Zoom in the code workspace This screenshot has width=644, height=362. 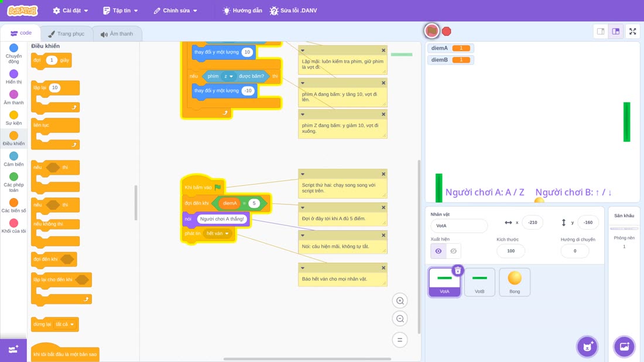click(400, 300)
